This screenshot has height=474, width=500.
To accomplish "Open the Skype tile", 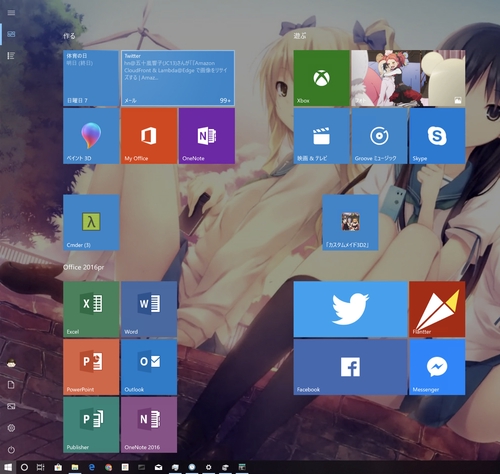I will pos(437,136).
